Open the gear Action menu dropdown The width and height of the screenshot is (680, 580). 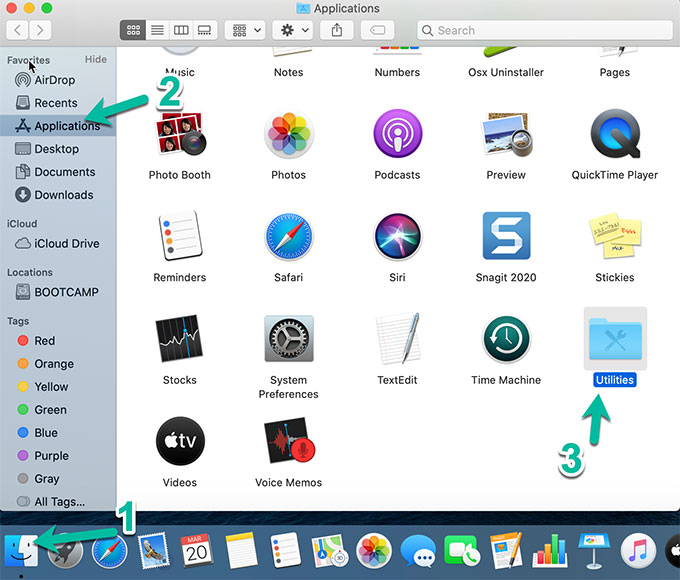[300, 31]
